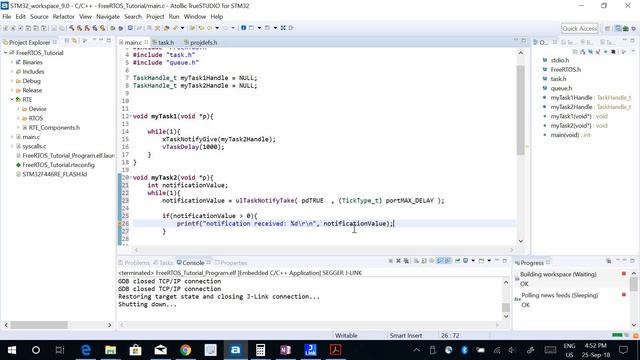
Task: Stop the Polling news feeds job red square
Action: 624,294
